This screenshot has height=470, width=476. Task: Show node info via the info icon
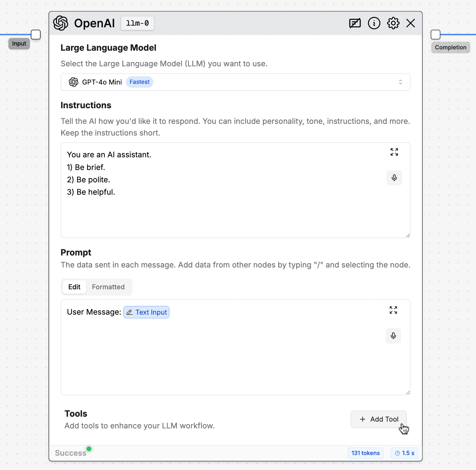[374, 23]
